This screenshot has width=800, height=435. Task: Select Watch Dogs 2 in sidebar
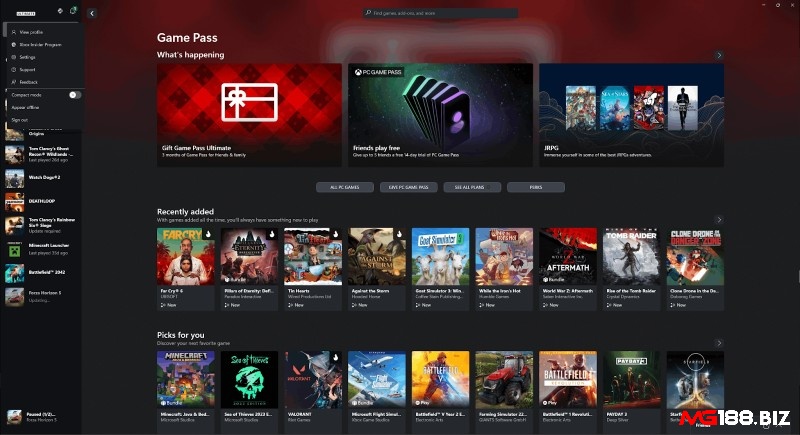pyautogui.click(x=42, y=177)
